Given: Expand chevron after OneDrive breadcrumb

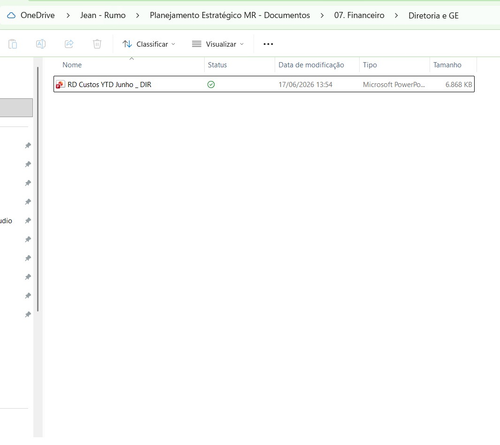Looking at the screenshot, I should tap(68, 15).
